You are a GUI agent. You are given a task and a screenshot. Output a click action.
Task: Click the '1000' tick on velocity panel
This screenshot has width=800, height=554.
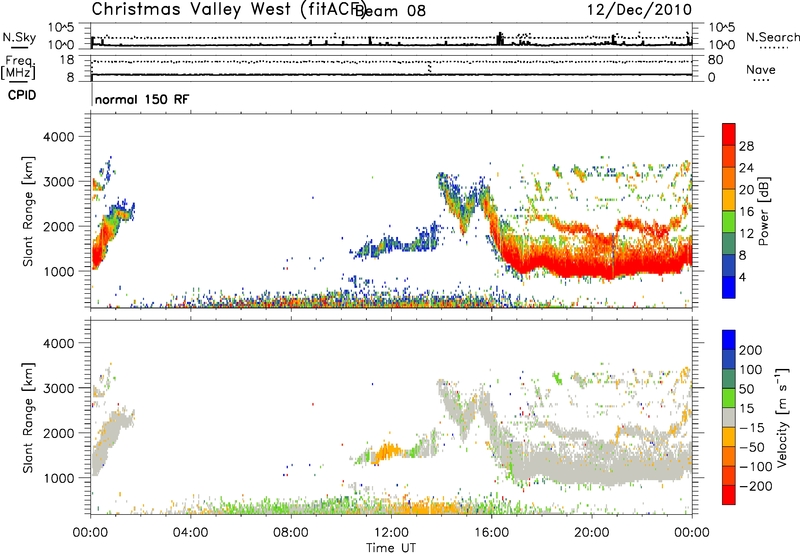point(59,478)
